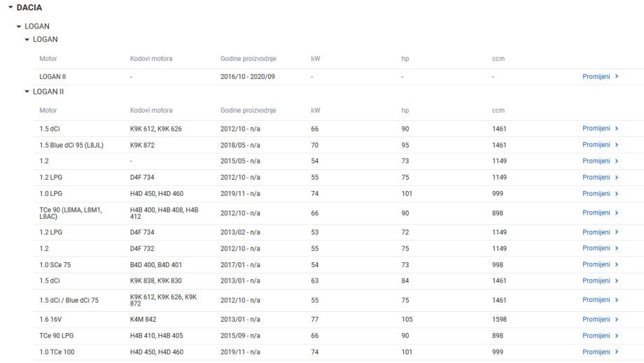Select kW value '77'

[314, 319]
